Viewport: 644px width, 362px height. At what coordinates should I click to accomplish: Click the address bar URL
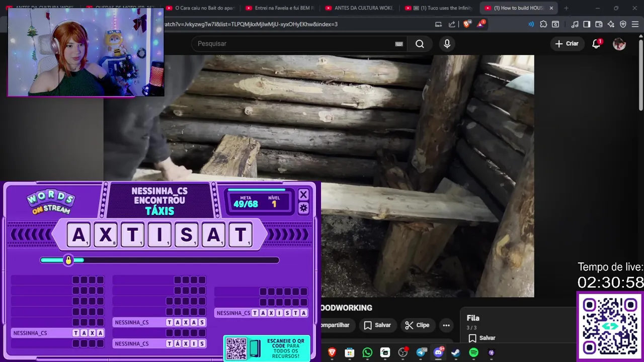click(x=251, y=24)
